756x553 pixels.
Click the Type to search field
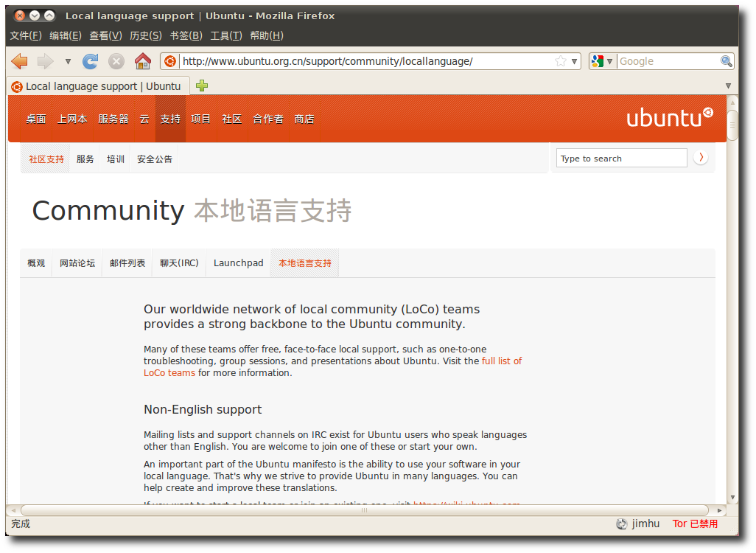pyautogui.click(x=621, y=159)
